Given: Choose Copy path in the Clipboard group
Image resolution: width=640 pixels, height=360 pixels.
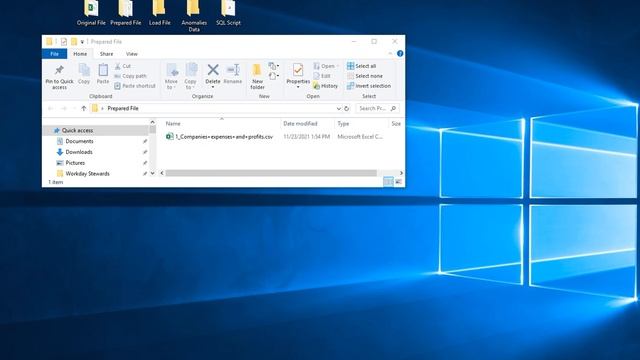Looking at the screenshot, I should [130, 76].
